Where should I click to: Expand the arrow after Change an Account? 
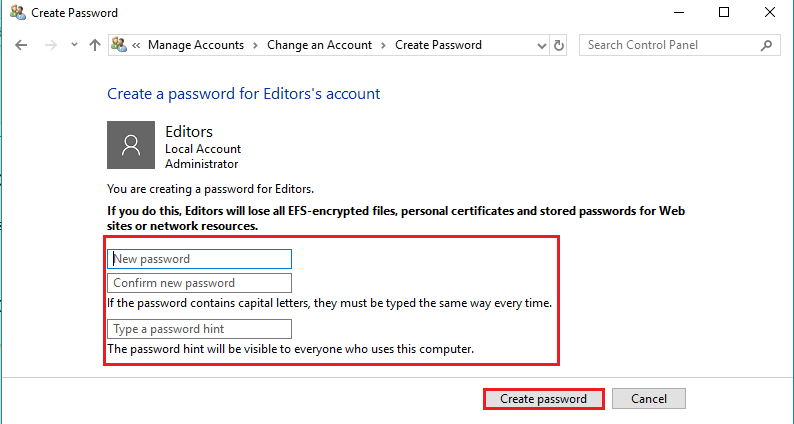pos(384,45)
